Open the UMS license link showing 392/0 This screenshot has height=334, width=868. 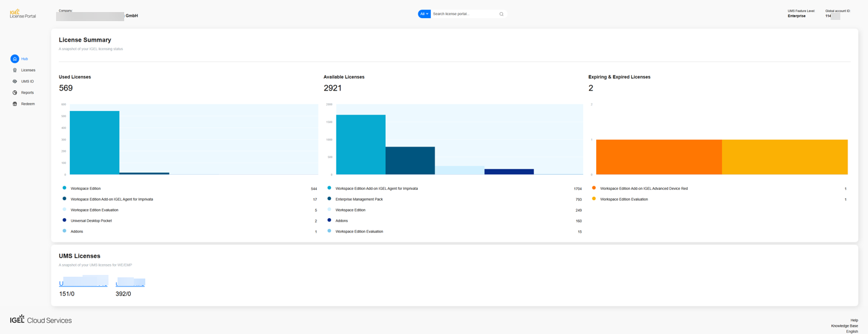(130, 283)
